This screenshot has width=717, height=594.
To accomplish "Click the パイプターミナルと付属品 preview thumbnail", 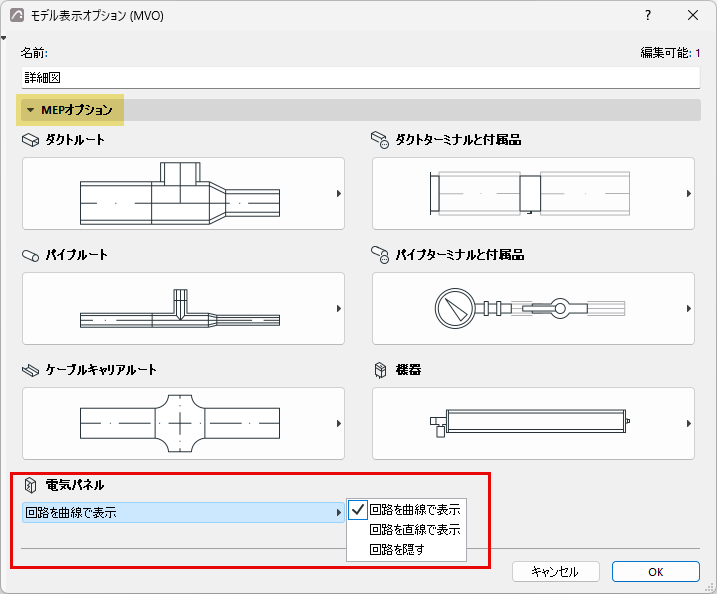I will (x=533, y=309).
